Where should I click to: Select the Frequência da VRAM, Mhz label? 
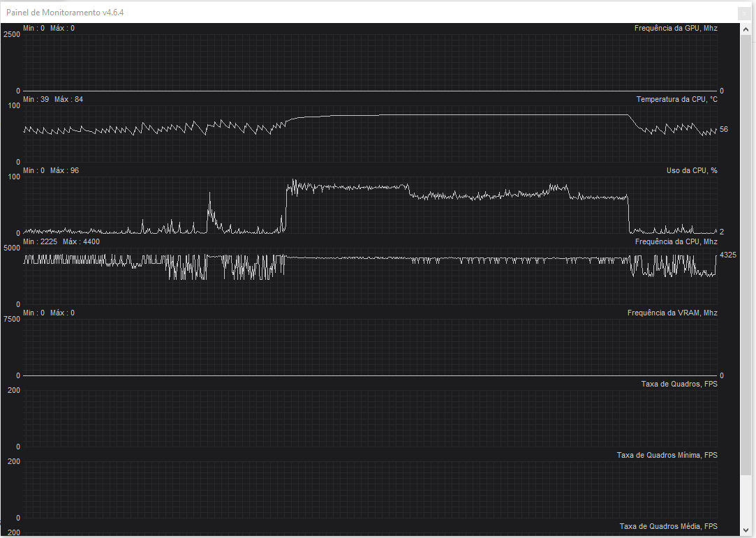[x=672, y=313]
